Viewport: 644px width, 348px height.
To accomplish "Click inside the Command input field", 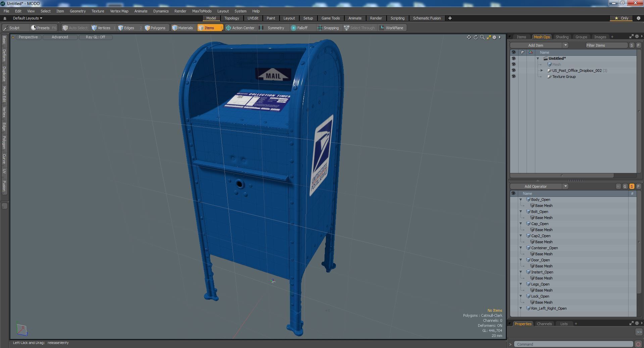I will (x=571, y=344).
